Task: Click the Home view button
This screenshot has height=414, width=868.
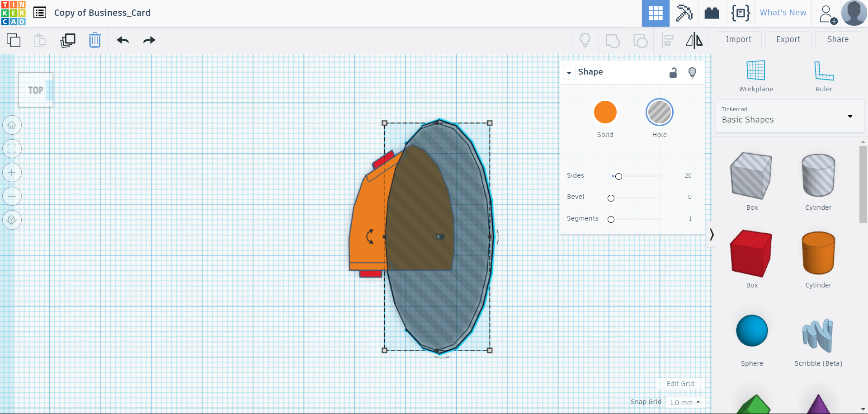Action: tap(12, 125)
